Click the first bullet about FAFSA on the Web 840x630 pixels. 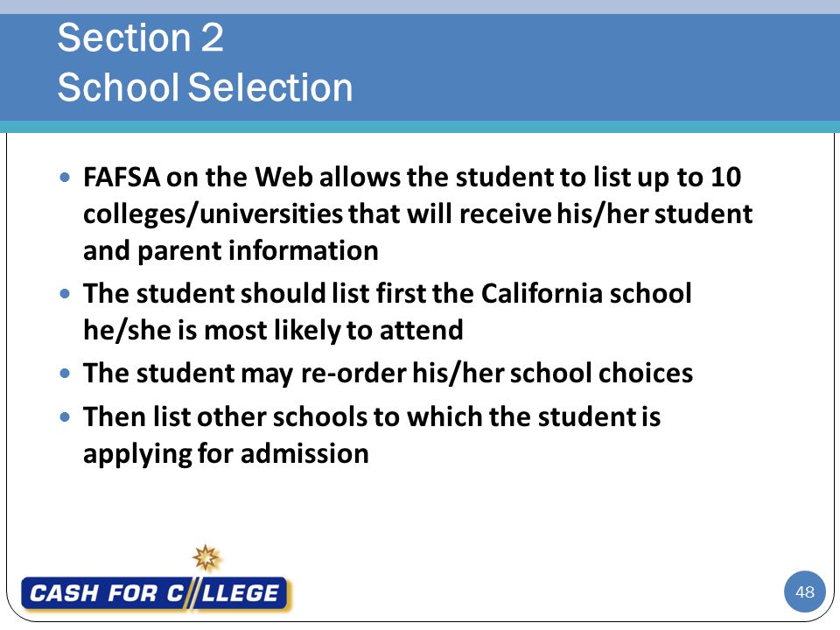(418, 214)
